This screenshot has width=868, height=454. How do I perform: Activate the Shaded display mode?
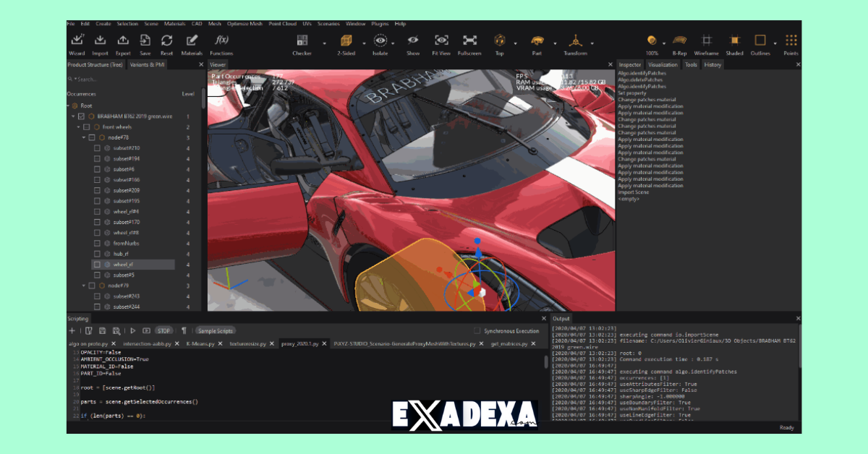click(733, 41)
